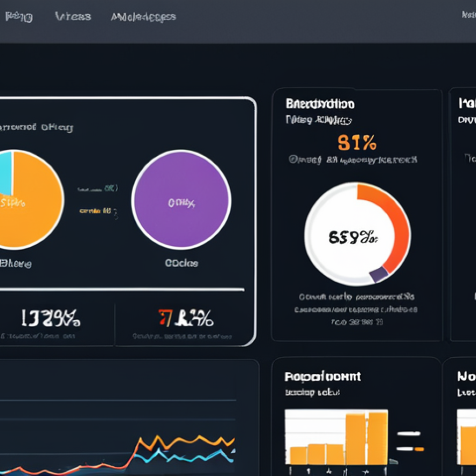Select the solid purple pie chart
476x476 pixels.
(181, 199)
